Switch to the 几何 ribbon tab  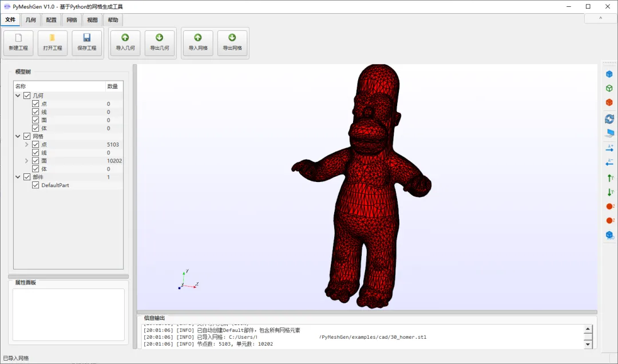pyautogui.click(x=31, y=20)
